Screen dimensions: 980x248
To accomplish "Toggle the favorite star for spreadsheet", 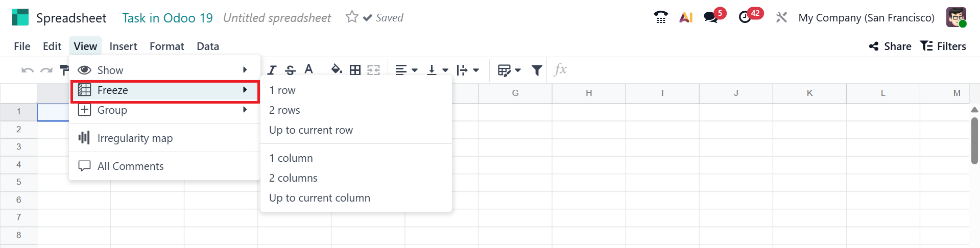I will point(352,17).
